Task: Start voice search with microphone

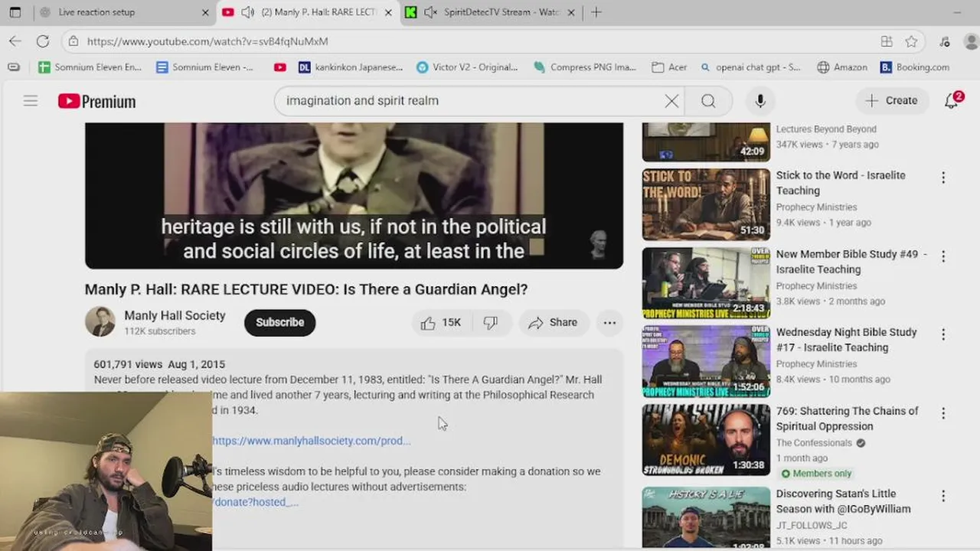Action: point(760,101)
